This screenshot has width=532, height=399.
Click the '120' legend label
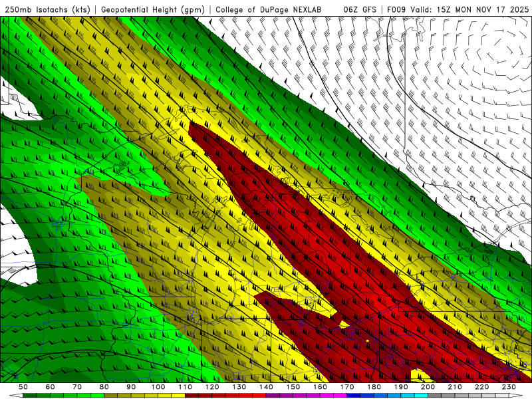coord(212,387)
